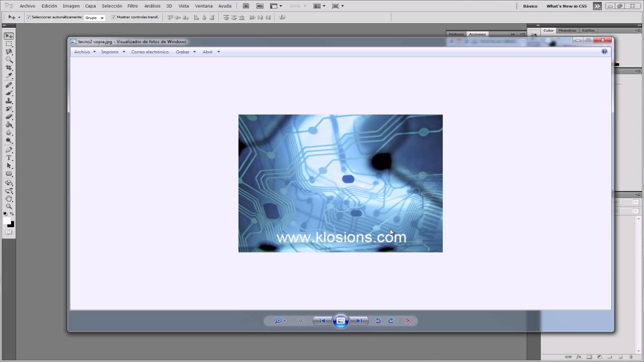644x362 pixels.
Task: Select the Paint Bucket tool
Action: click(9, 125)
